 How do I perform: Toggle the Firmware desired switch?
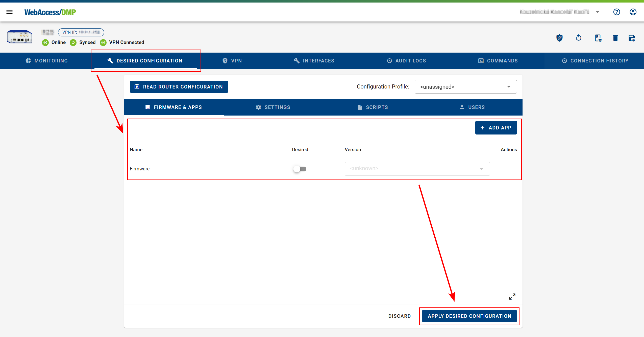[x=300, y=169]
